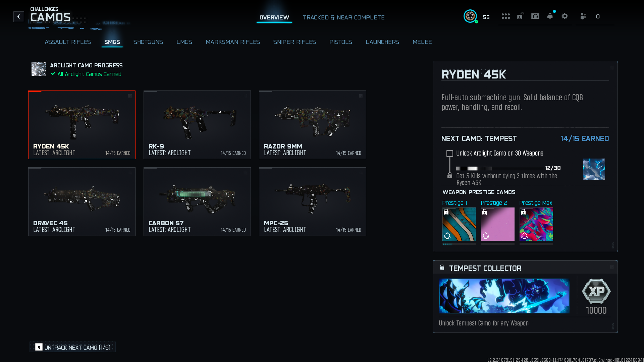Screen dimensions: 644x362
Task: Click the Tempest camo preview thumbnail
Action: [594, 169]
